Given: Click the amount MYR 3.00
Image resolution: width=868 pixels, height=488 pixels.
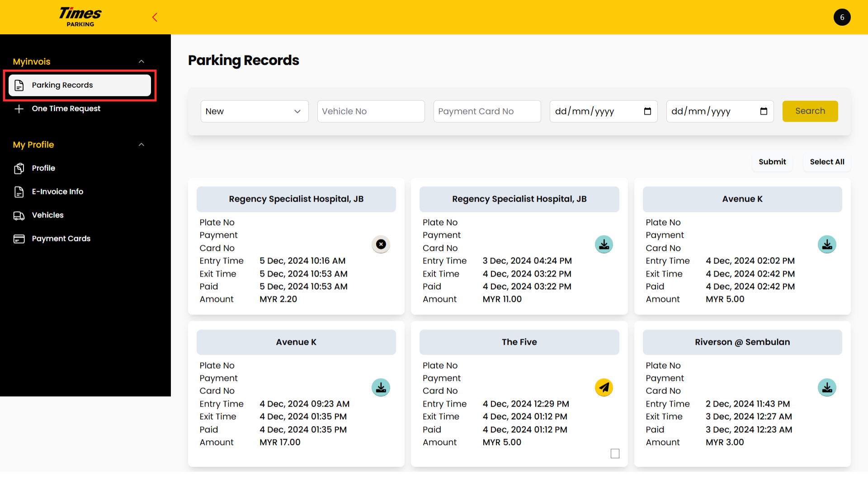Looking at the screenshot, I should (725, 442).
